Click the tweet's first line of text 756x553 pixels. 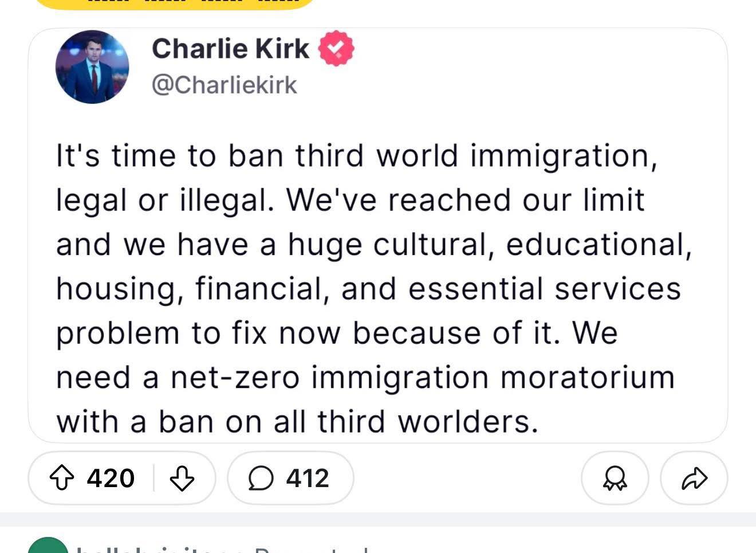(x=356, y=156)
